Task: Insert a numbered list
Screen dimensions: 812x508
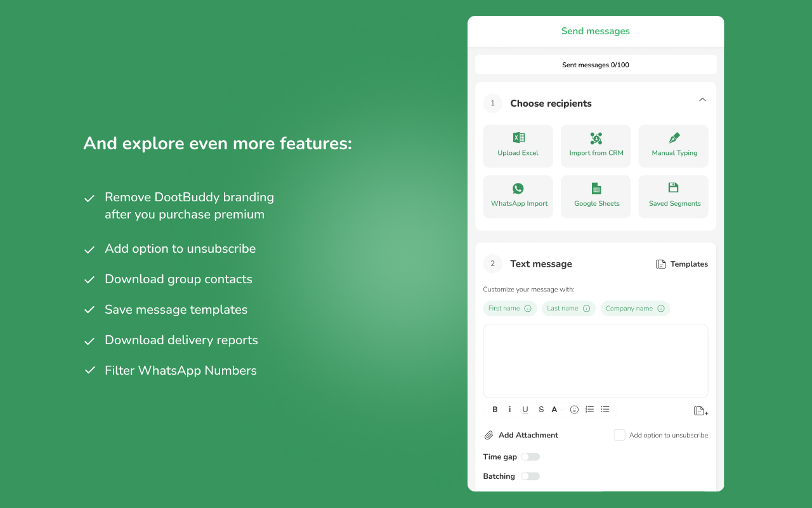Action: point(590,410)
